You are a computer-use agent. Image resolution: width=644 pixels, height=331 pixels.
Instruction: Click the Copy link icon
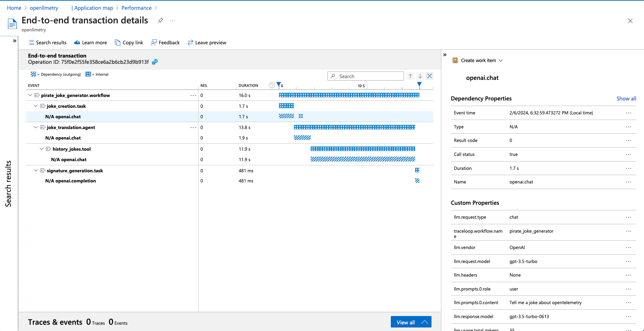(x=118, y=43)
